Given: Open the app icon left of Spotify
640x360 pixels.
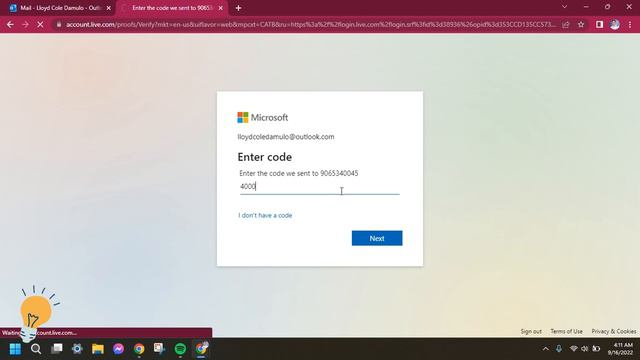Looking at the screenshot, I should click(159, 349).
